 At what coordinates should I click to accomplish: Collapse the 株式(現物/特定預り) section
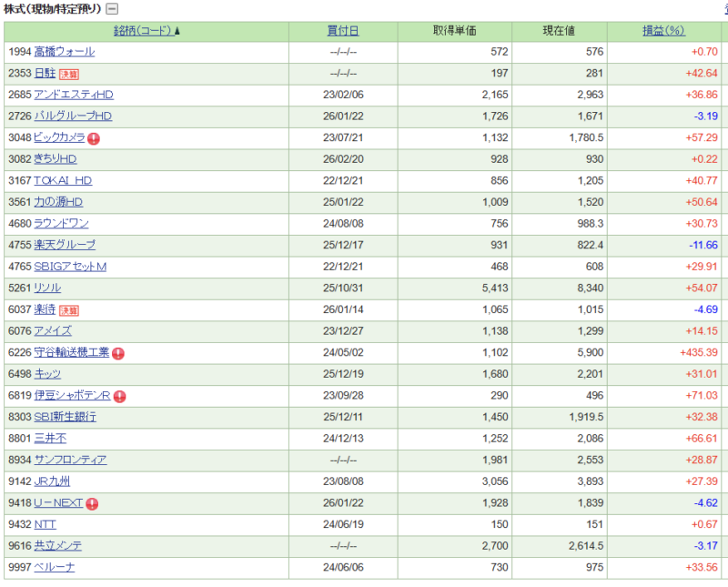click(112, 9)
